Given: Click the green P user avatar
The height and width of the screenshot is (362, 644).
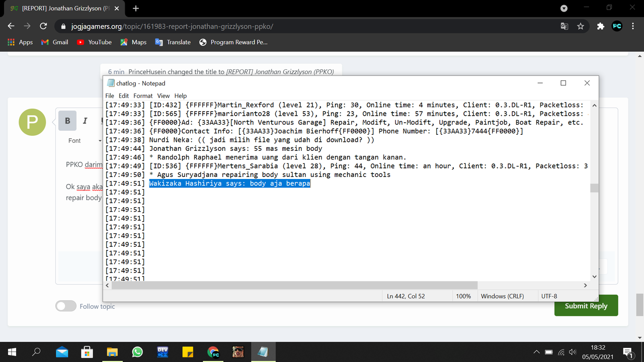Looking at the screenshot, I should tap(32, 122).
